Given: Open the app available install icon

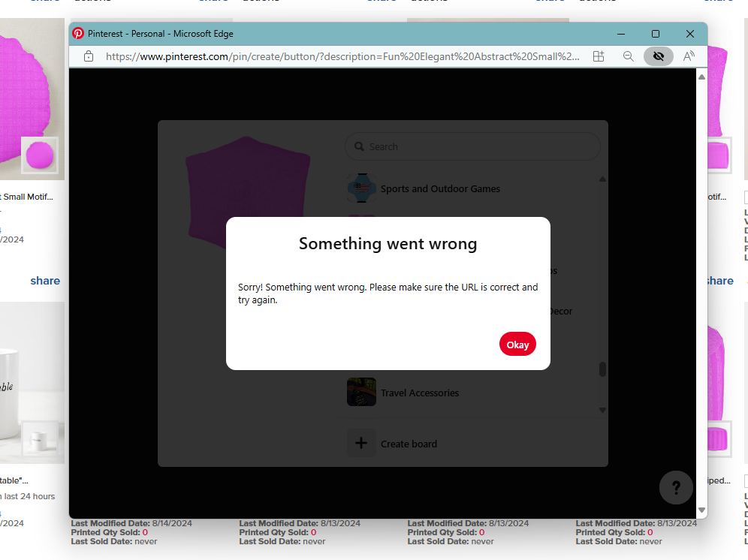Looking at the screenshot, I should point(599,56).
